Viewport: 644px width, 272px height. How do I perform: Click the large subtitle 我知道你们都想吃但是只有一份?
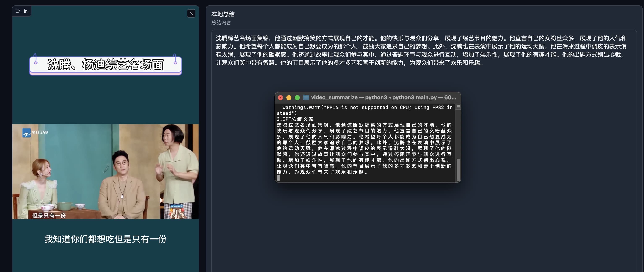tap(105, 239)
